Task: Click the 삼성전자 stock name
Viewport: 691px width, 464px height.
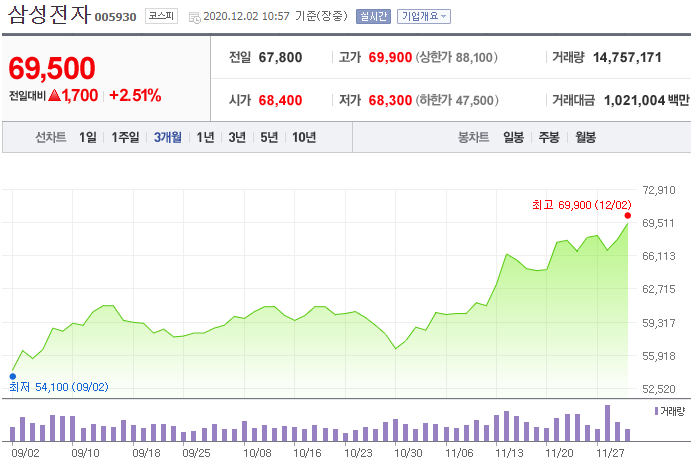Action: coord(49,15)
